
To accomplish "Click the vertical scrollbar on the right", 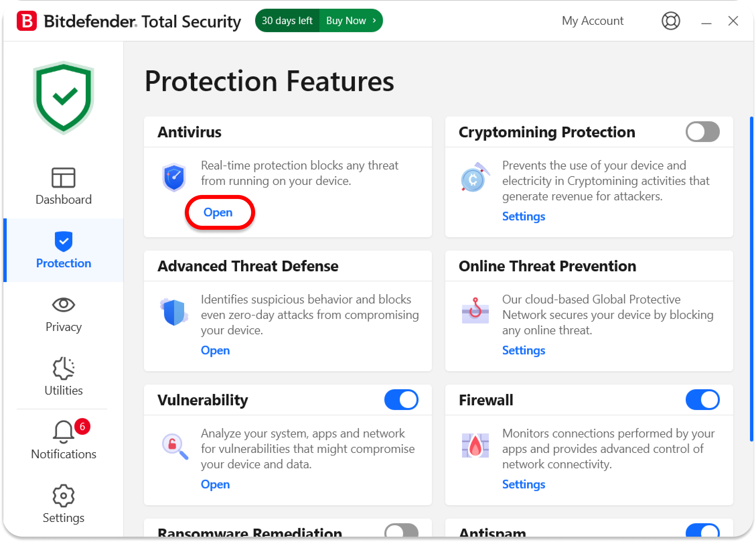I will [751, 278].
